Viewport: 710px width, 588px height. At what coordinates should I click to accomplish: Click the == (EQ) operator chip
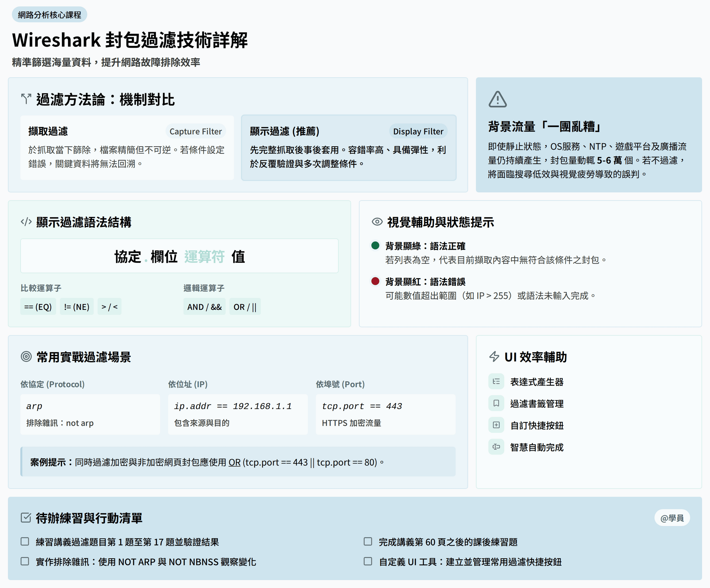[x=38, y=307]
